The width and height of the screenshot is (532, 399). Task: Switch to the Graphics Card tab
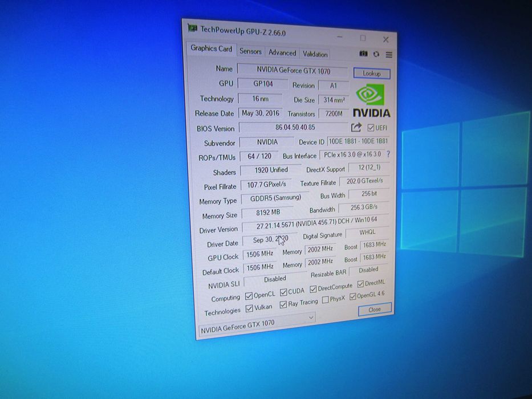(211, 48)
